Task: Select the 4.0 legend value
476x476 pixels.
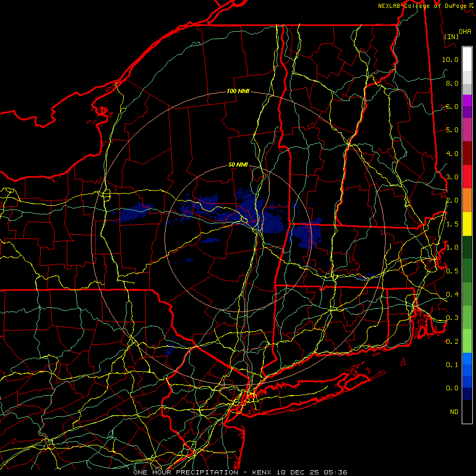Action: pos(452,153)
